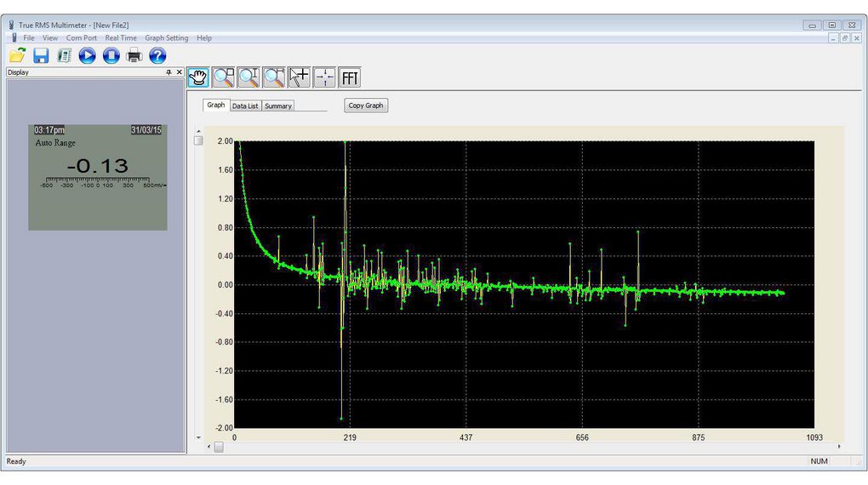Click the Copy Graph button
The height and width of the screenshot is (485, 868).
point(366,106)
